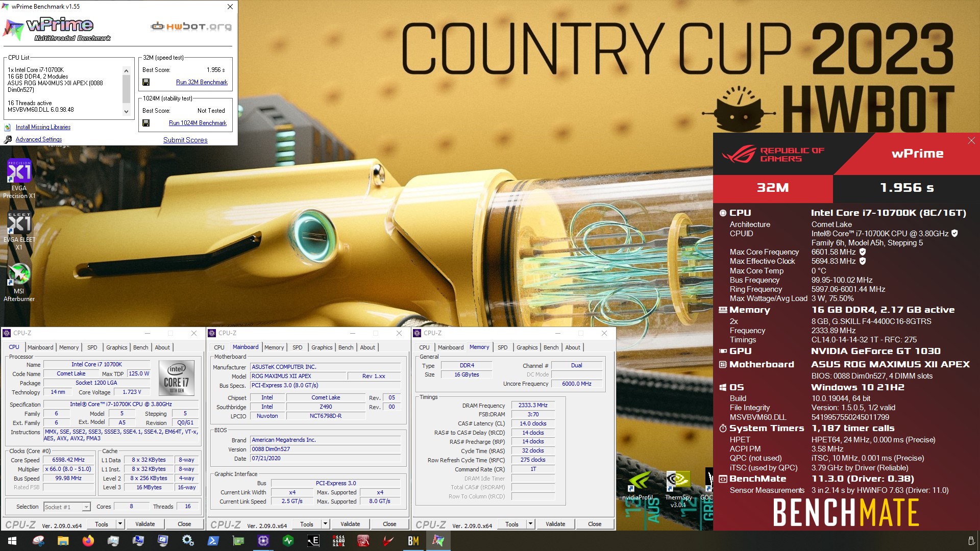Screen dimensions: 980x551
Task: Click Validate in third CPU-Z window
Action: click(555, 524)
